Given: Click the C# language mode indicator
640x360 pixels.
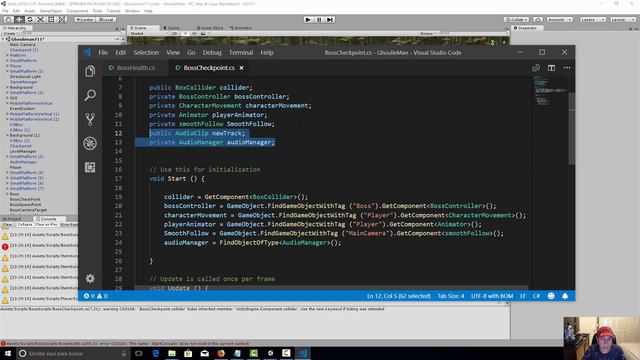Looking at the screenshot, I should (536, 296).
